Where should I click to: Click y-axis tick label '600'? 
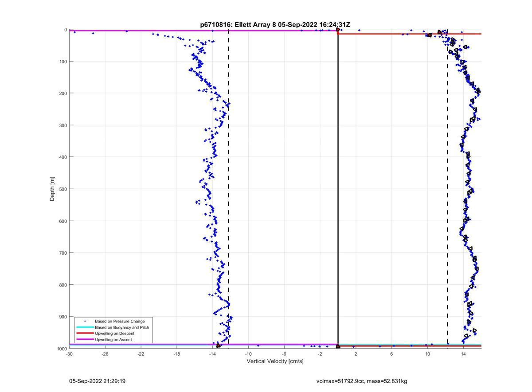(63, 221)
